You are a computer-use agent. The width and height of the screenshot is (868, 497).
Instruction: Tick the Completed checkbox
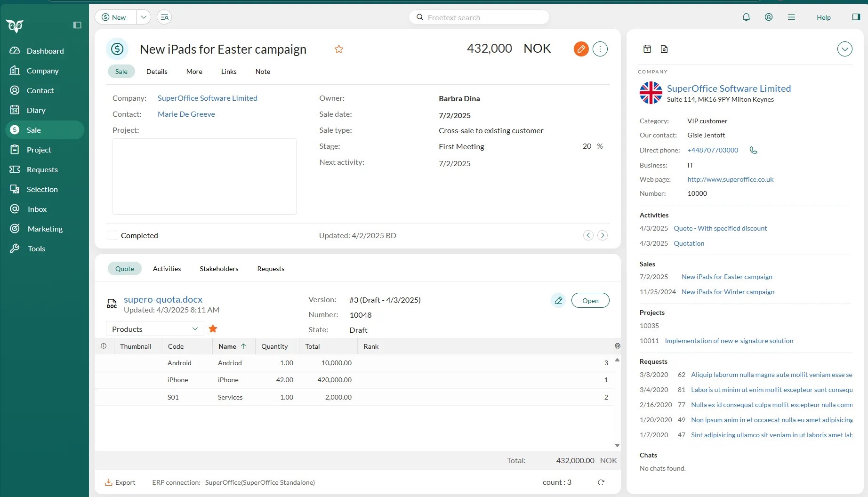click(113, 235)
